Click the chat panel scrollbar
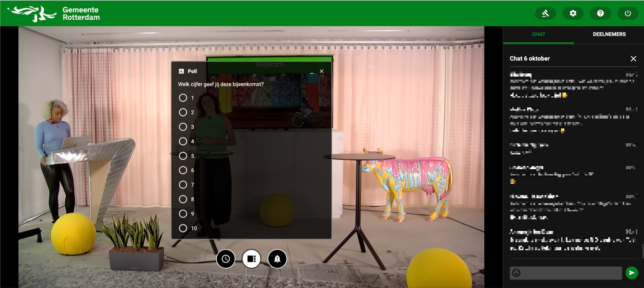The height and width of the screenshot is (288, 644). [x=642, y=251]
